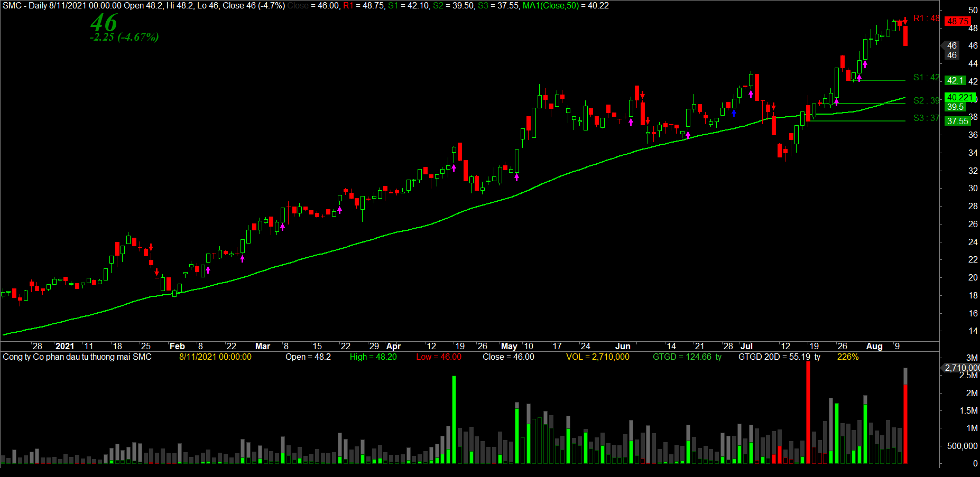The width and height of the screenshot is (980, 477).
Task: Select the magenta buy arrow near March 8
Action: 283,227
